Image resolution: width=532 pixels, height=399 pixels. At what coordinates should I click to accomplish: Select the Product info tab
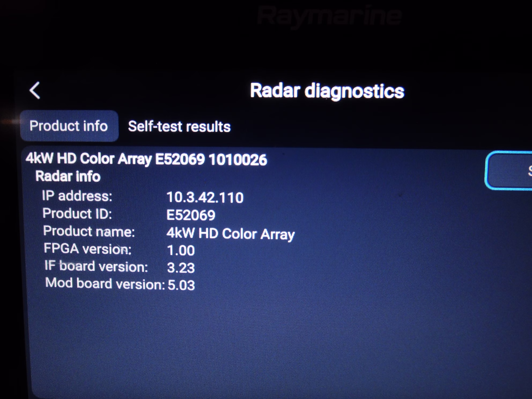[69, 126]
